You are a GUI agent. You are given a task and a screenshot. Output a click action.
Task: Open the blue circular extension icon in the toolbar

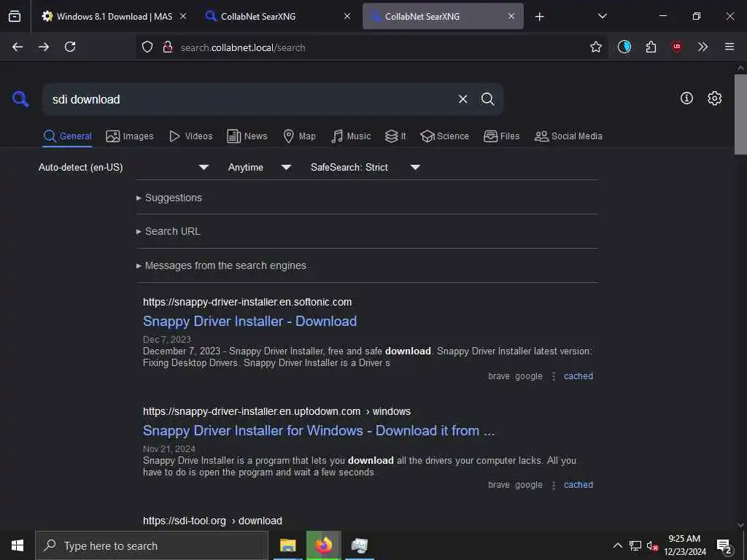pyautogui.click(x=624, y=47)
